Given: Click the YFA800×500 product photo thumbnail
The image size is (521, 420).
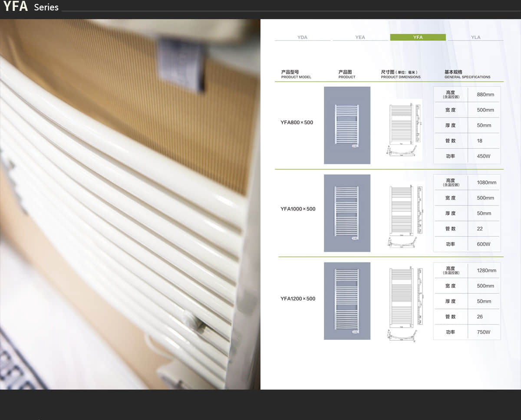Looking at the screenshot, I should pyautogui.click(x=347, y=125).
